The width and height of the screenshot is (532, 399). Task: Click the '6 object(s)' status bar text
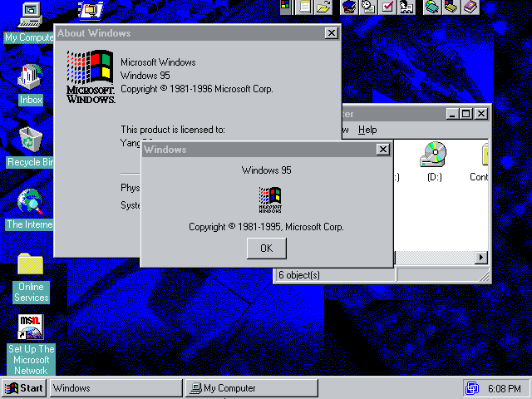[x=299, y=275]
